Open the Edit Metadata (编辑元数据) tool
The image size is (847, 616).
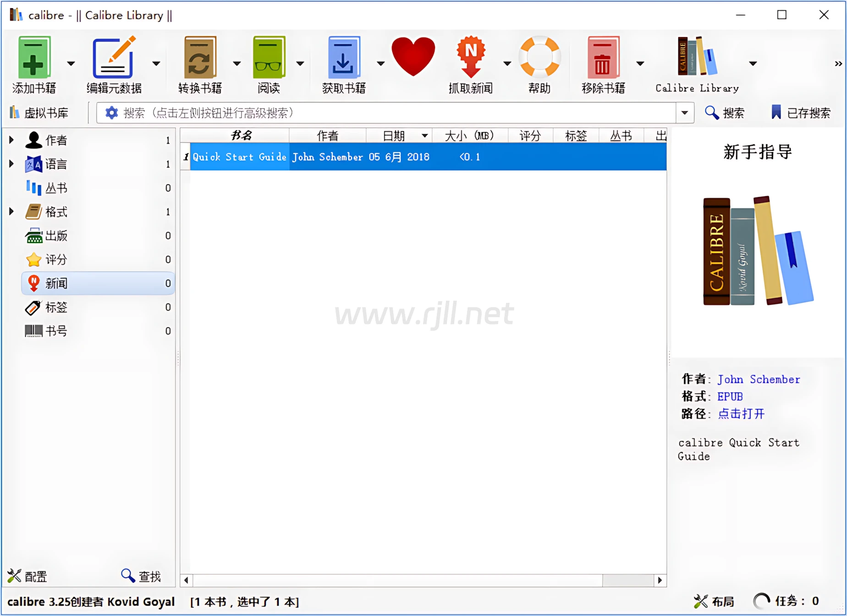pyautogui.click(x=114, y=58)
